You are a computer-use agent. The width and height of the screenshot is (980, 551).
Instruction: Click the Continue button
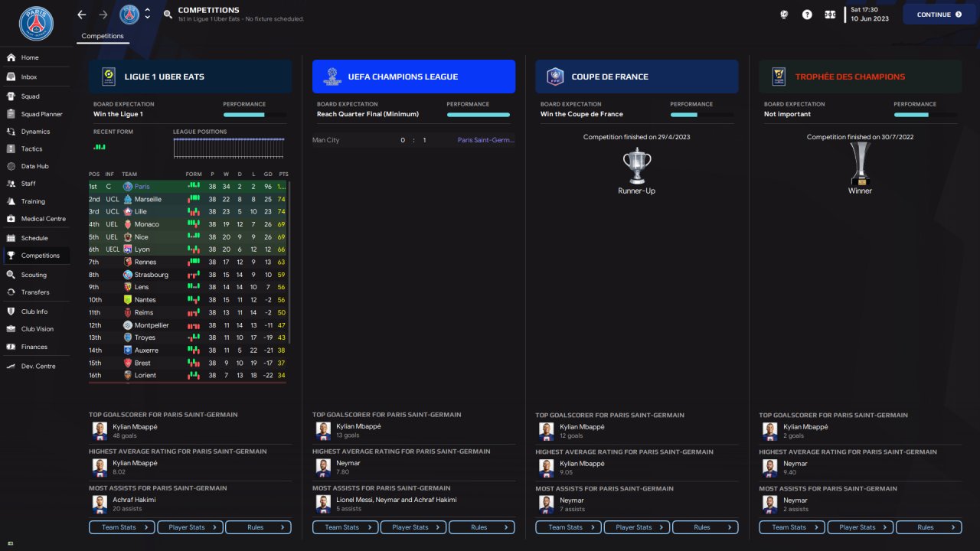click(x=939, y=15)
